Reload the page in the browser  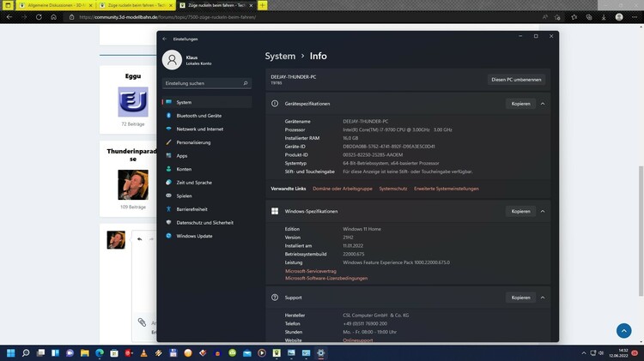[x=39, y=17]
